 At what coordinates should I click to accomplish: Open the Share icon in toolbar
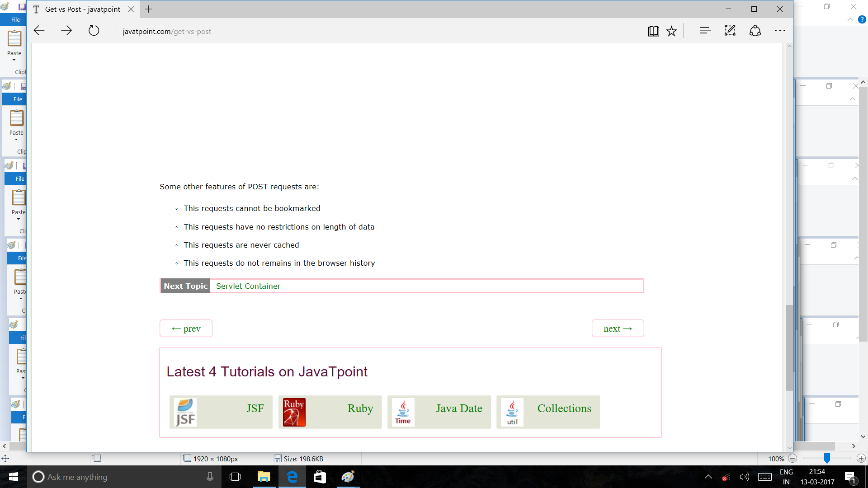[x=755, y=31]
